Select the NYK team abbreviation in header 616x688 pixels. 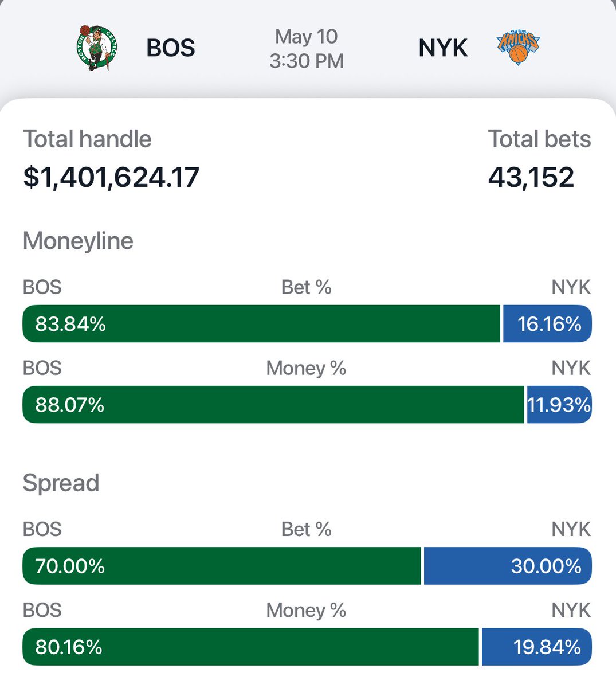click(x=443, y=48)
